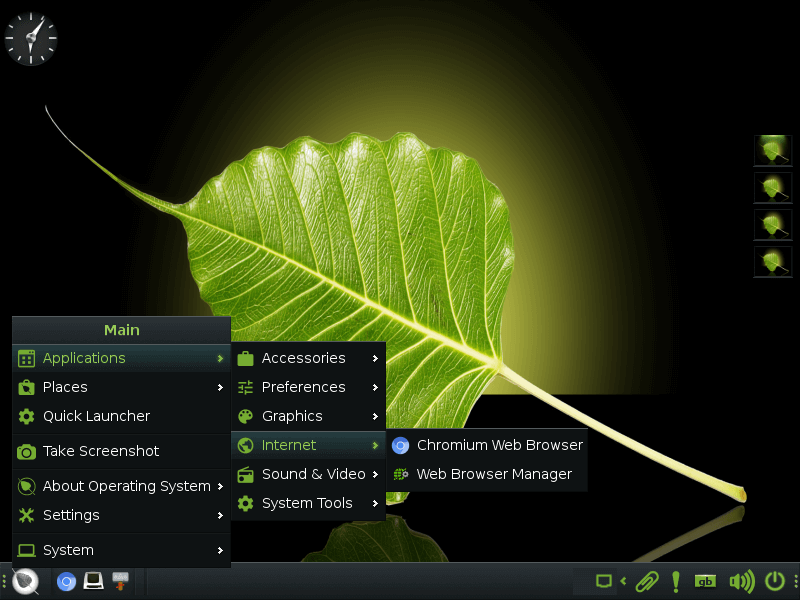Image resolution: width=800 pixels, height=600 pixels.
Task: Select Take Screenshot from Main menu
Action: point(121,452)
